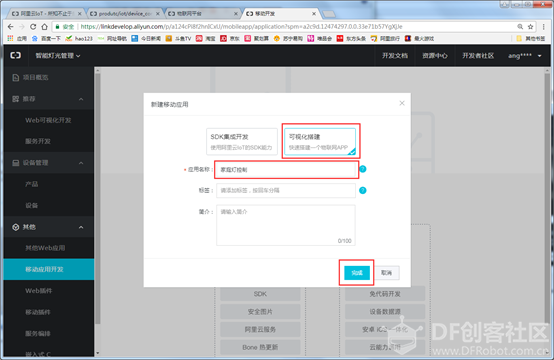Image resolution: width=554 pixels, height=360 pixels.
Task: Focus the 标签 input field
Action: click(x=286, y=190)
